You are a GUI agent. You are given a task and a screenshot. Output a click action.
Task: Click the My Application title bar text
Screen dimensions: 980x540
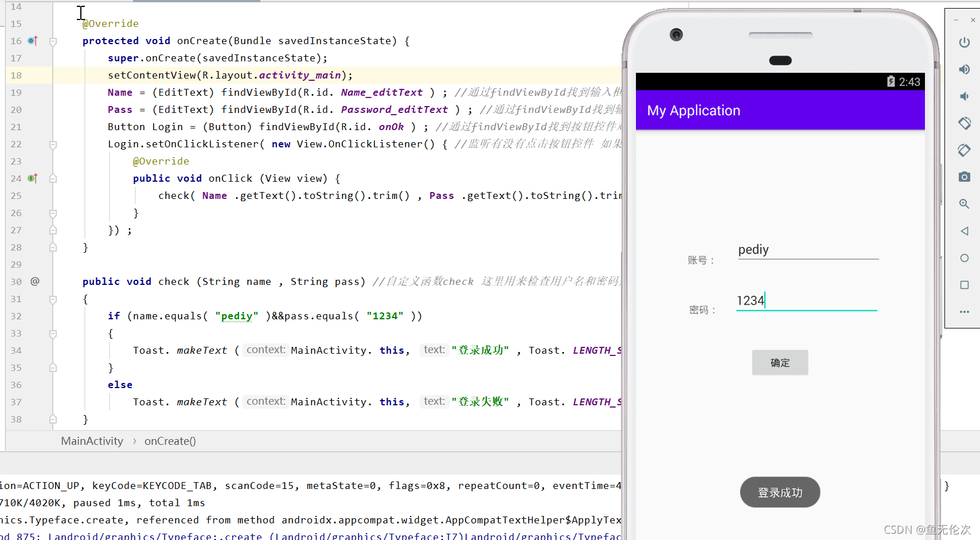tap(693, 111)
